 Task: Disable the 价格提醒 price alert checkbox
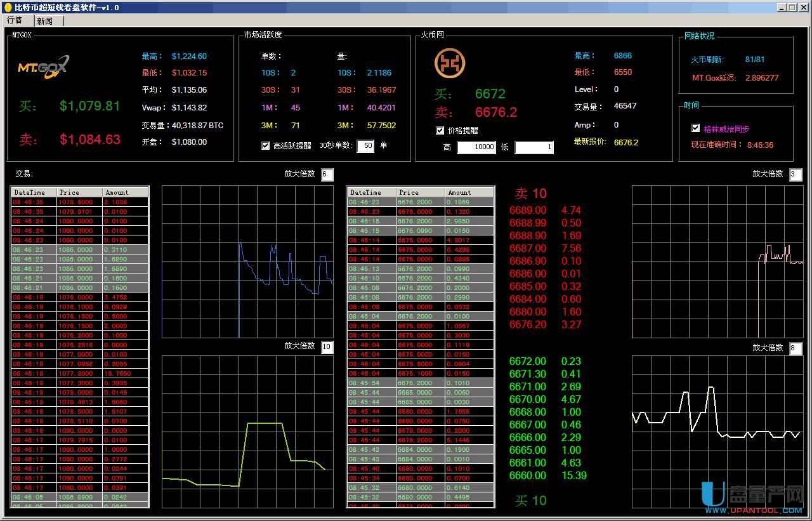click(x=440, y=131)
